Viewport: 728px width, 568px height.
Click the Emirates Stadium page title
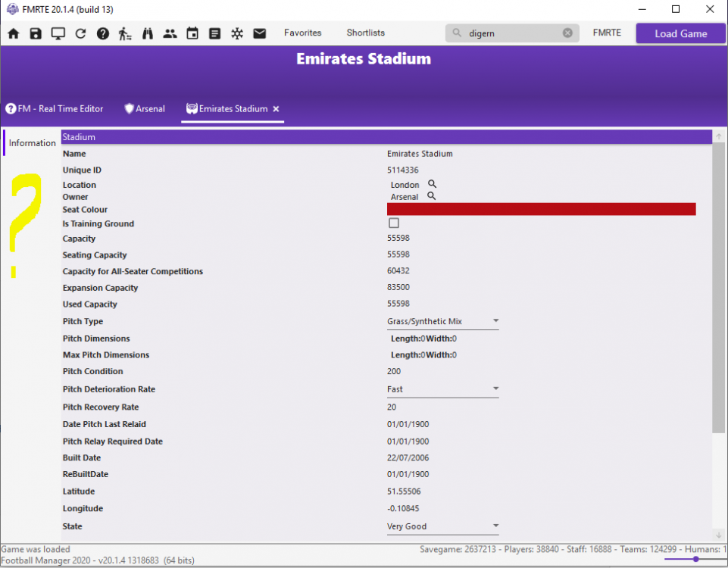364,59
